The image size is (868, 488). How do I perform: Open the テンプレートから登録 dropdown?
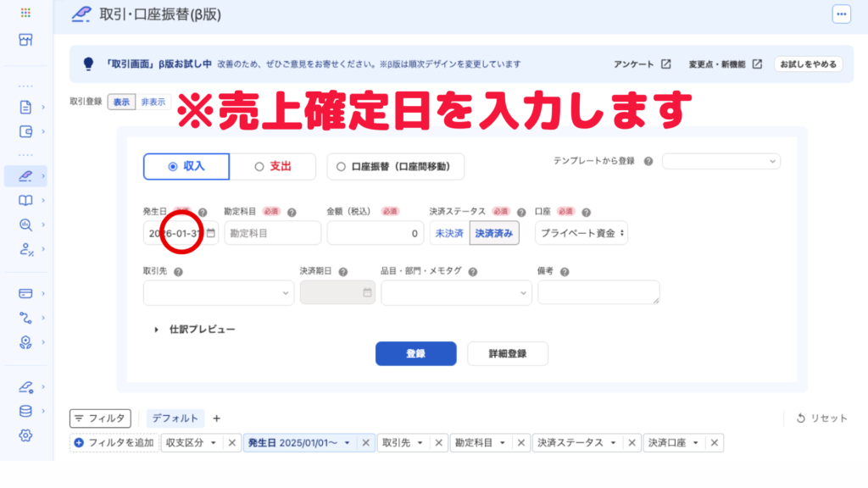721,161
